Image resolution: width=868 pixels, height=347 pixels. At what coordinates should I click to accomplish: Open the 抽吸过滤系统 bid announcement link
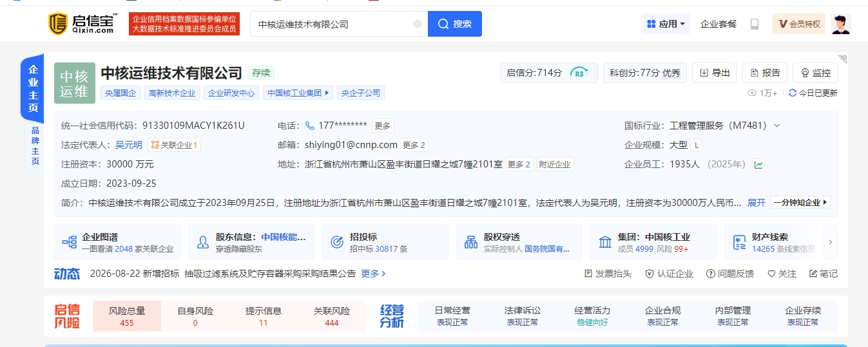point(270,274)
